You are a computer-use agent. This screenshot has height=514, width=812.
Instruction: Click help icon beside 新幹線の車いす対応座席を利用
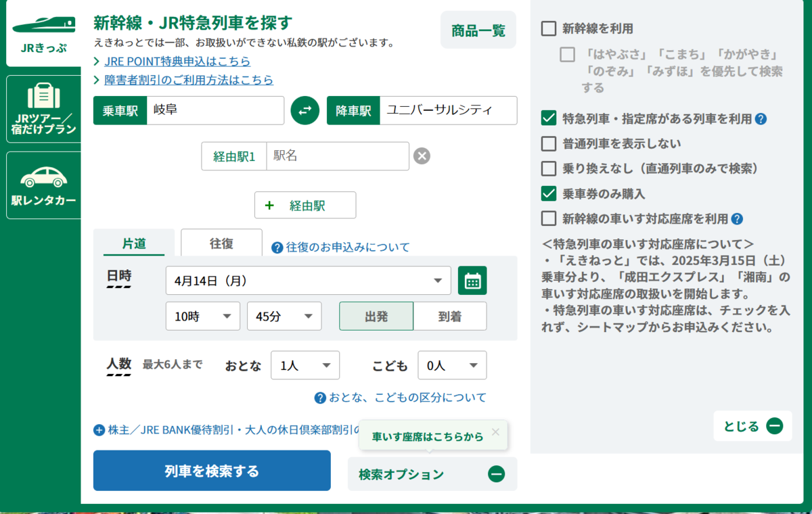[x=737, y=219]
